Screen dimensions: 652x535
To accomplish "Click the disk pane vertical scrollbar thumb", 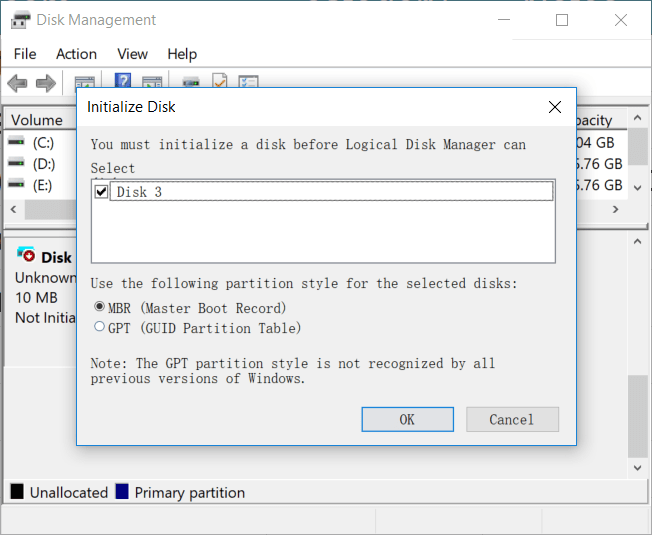I will pos(637,416).
